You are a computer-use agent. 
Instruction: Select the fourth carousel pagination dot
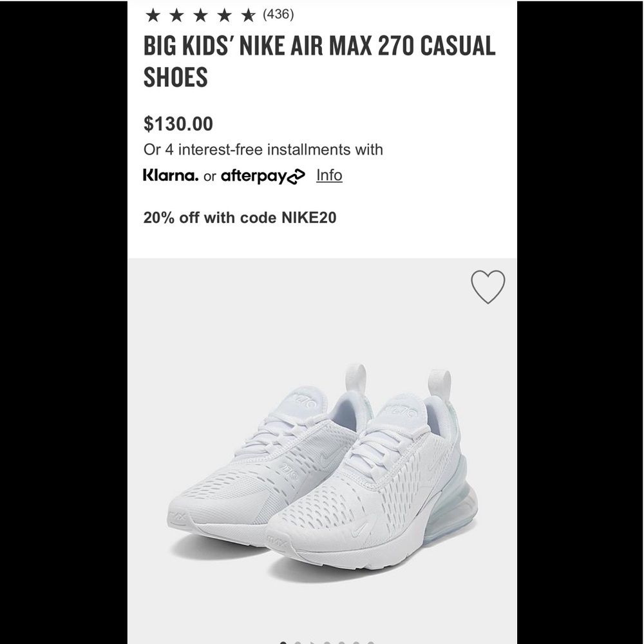coord(327,643)
